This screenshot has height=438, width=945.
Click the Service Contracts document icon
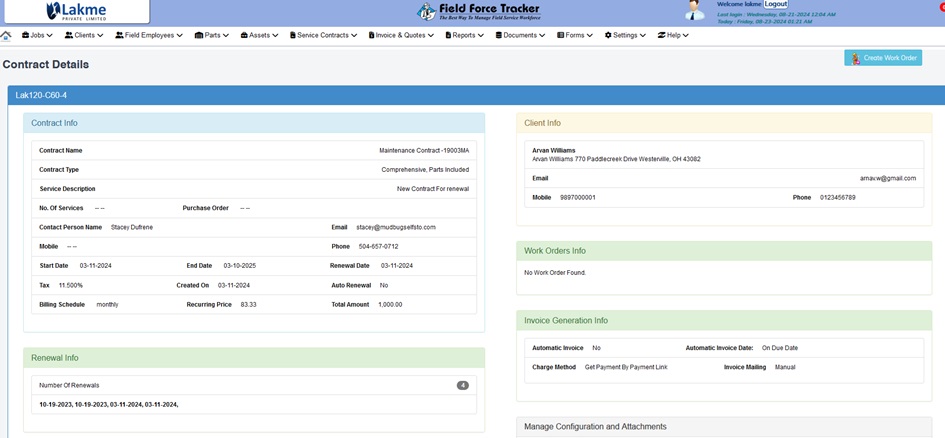coord(292,36)
